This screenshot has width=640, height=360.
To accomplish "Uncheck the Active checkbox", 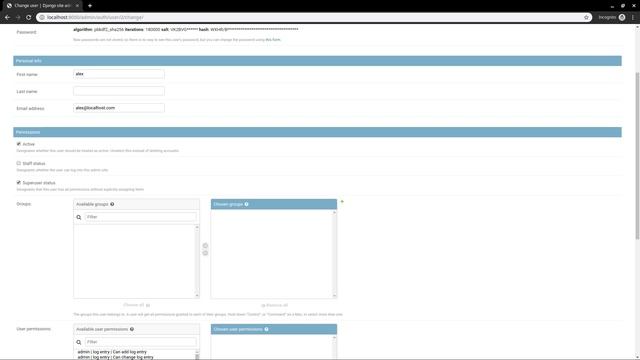I will [18, 144].
